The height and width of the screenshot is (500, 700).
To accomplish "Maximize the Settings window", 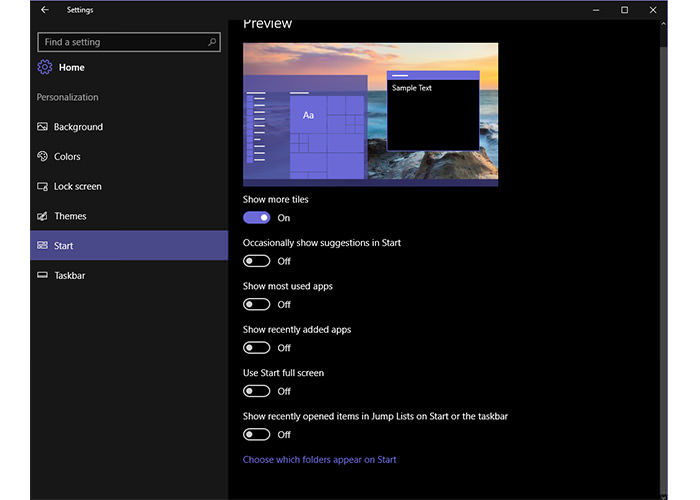I will point(624,10).
